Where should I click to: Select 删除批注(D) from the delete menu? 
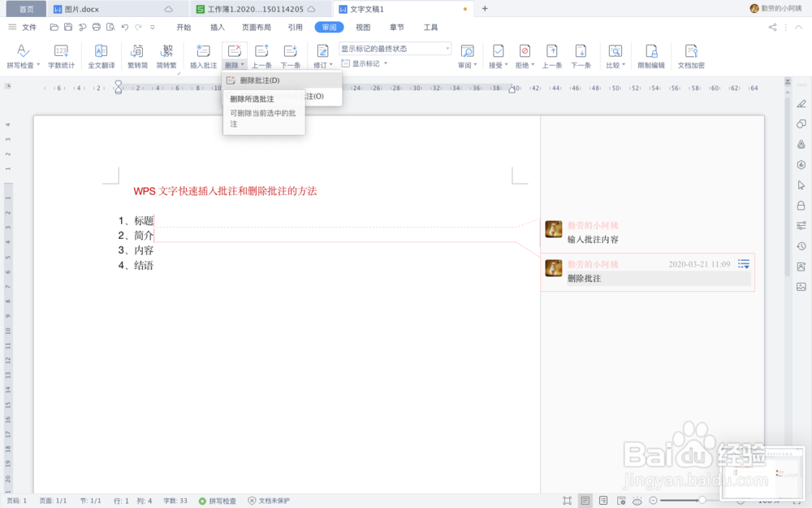point(260,80)
